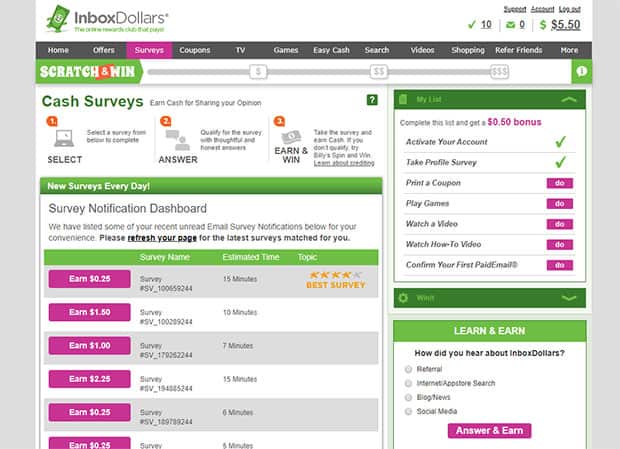This screenshot has width=620, height=449.
Task: Click the Survey Name column header
Action: click(x=164, y=257)
